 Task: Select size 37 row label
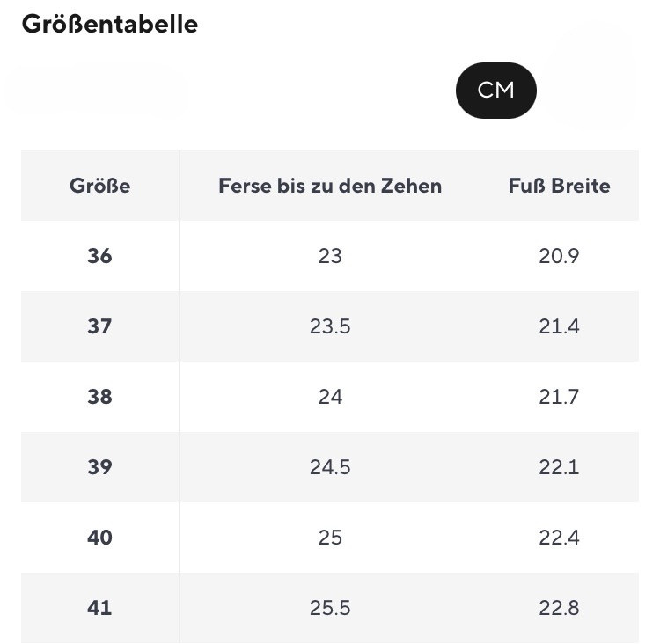[99, 326]
